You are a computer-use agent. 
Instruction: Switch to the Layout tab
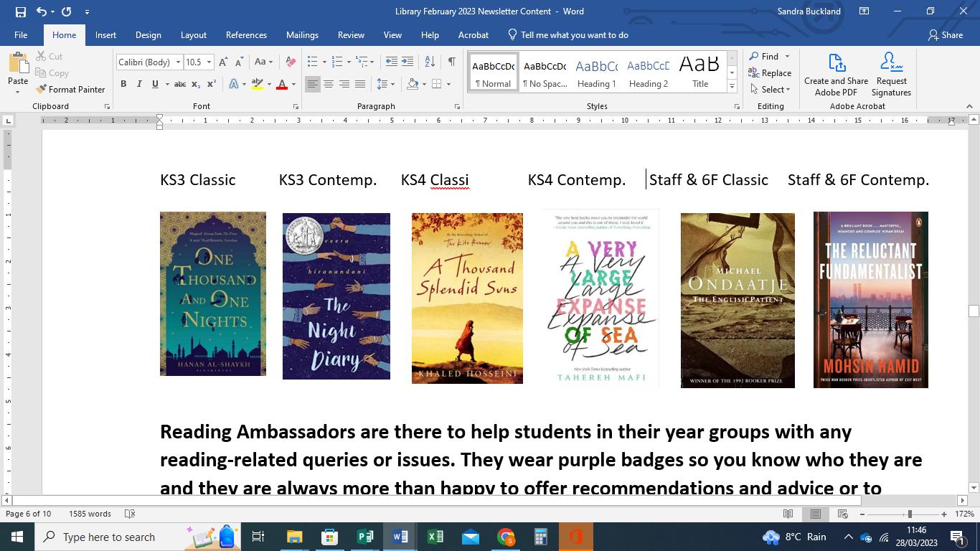point(193,34)
